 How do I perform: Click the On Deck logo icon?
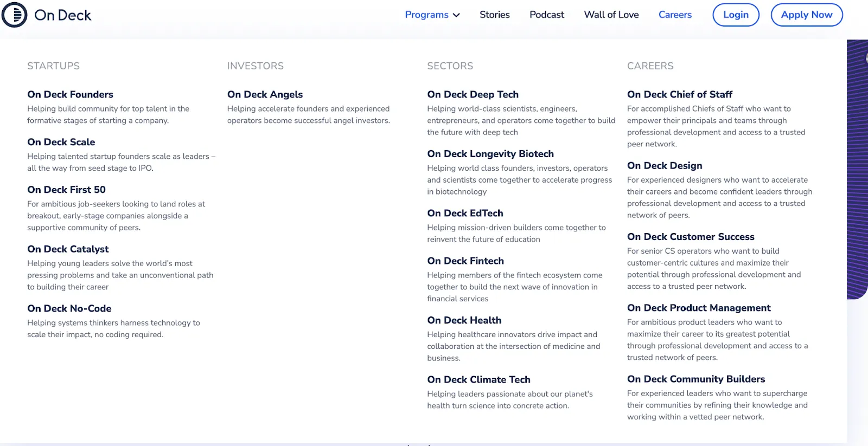[x=15, y=15]
